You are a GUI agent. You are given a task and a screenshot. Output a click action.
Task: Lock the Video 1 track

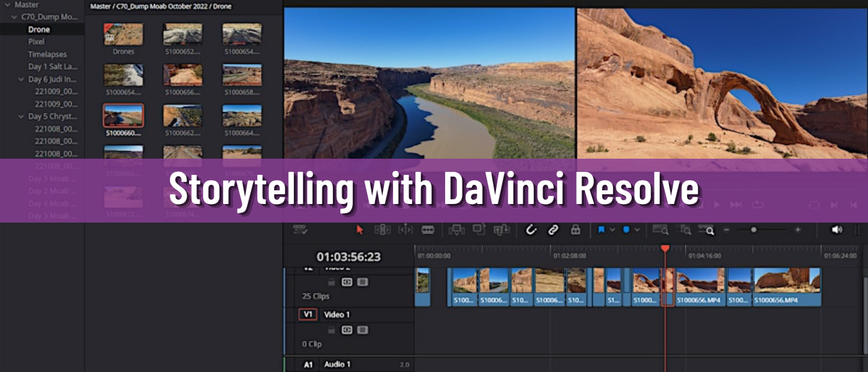pos(332,330)
